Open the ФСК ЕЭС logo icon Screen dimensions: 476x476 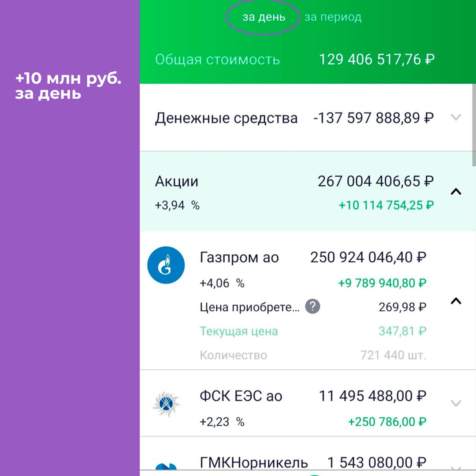click(166, 404)
